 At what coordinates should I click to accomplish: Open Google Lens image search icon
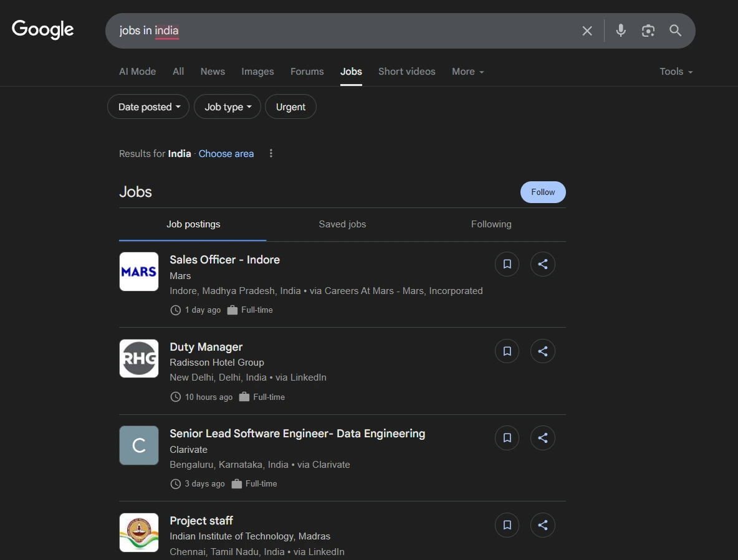648,31
